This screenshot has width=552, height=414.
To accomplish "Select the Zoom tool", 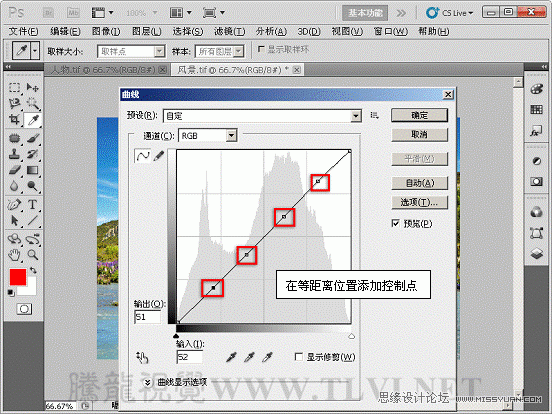I will point(33,255).
